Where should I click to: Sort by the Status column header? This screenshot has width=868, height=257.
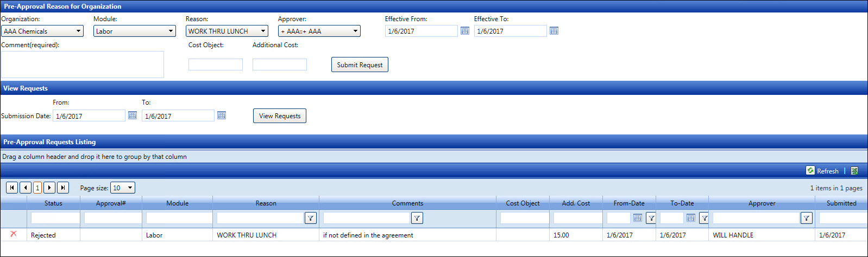pos(53,203)
